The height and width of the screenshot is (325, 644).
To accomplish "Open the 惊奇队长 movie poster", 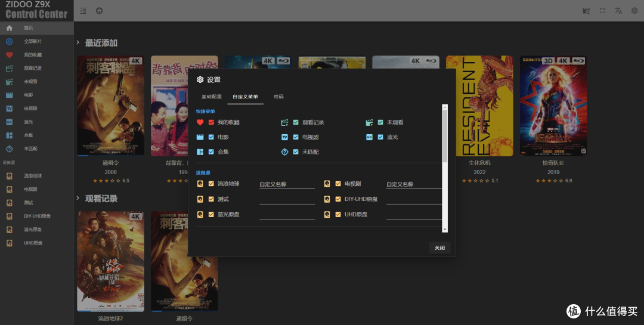I will tap(553, 106).
